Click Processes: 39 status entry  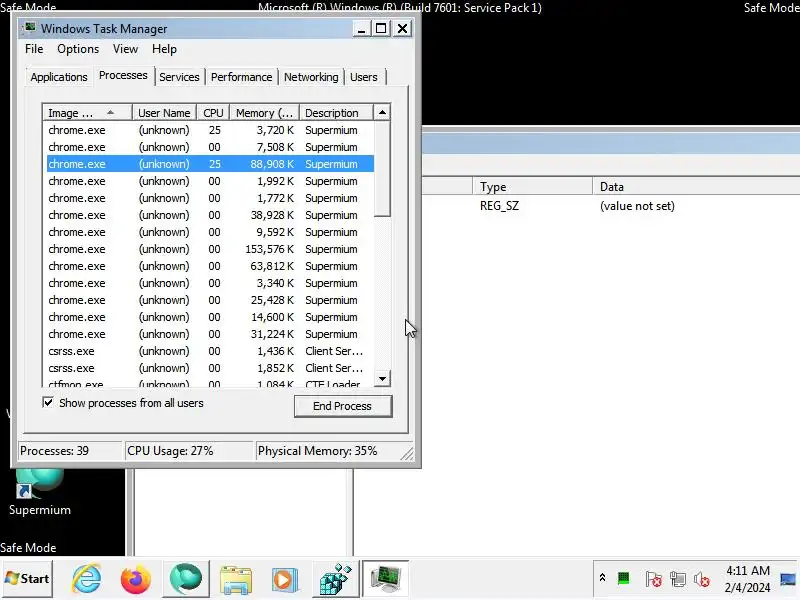70,451
